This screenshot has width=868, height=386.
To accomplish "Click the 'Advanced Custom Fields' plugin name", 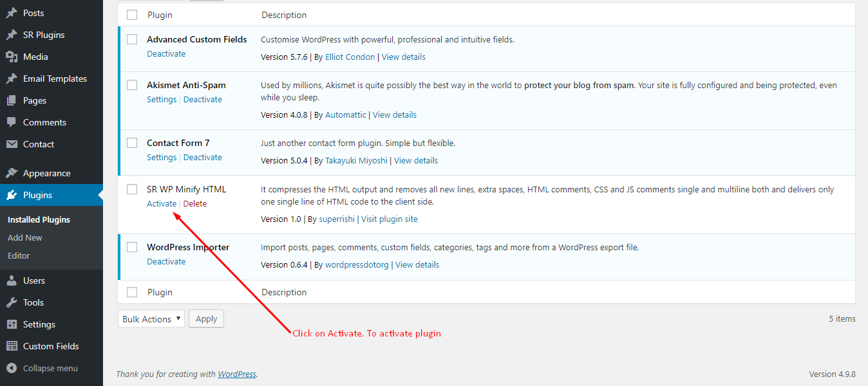I will pos(197,39).
